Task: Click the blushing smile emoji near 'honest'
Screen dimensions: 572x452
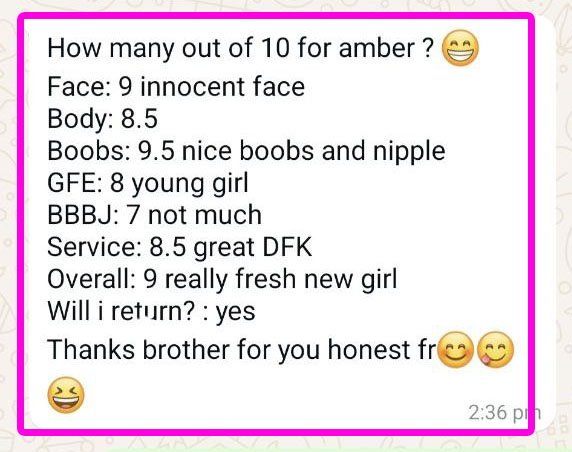Action: point(455,349)
